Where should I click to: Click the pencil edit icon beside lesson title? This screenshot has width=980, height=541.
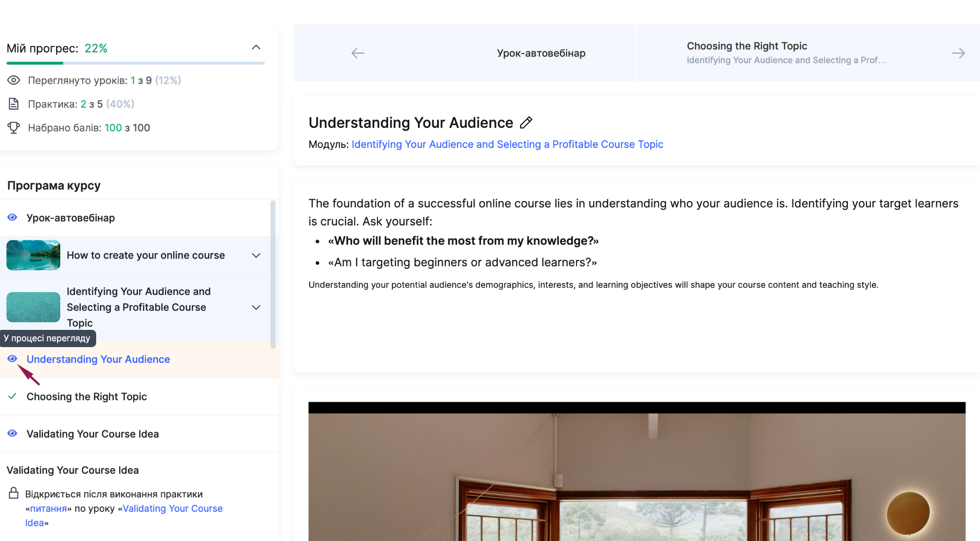(x=526, y=123)
